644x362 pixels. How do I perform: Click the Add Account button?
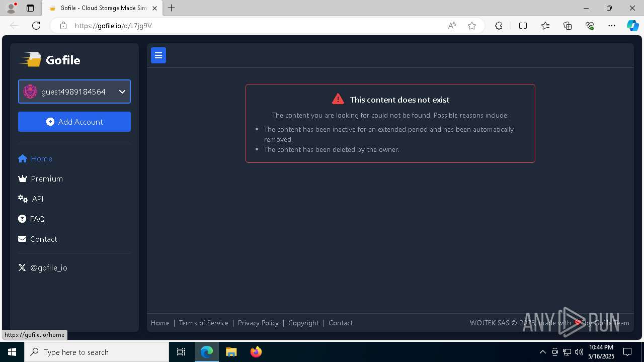pyautogui.click(x=74, y=122)
